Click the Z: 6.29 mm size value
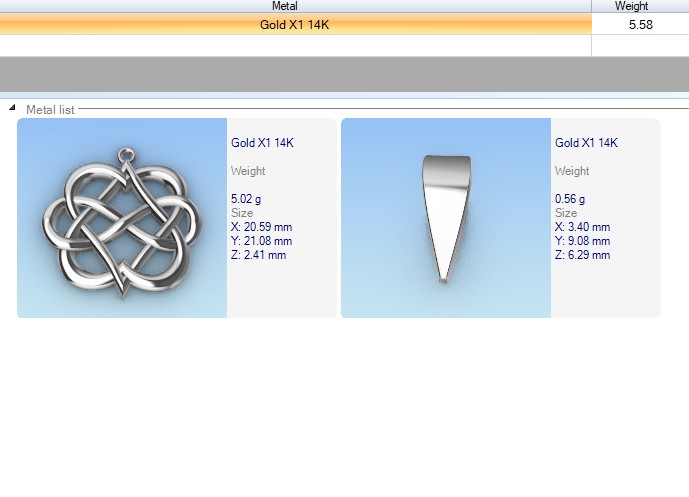The width and height of the screenshot is (689, 497). [x=582, y=255]
